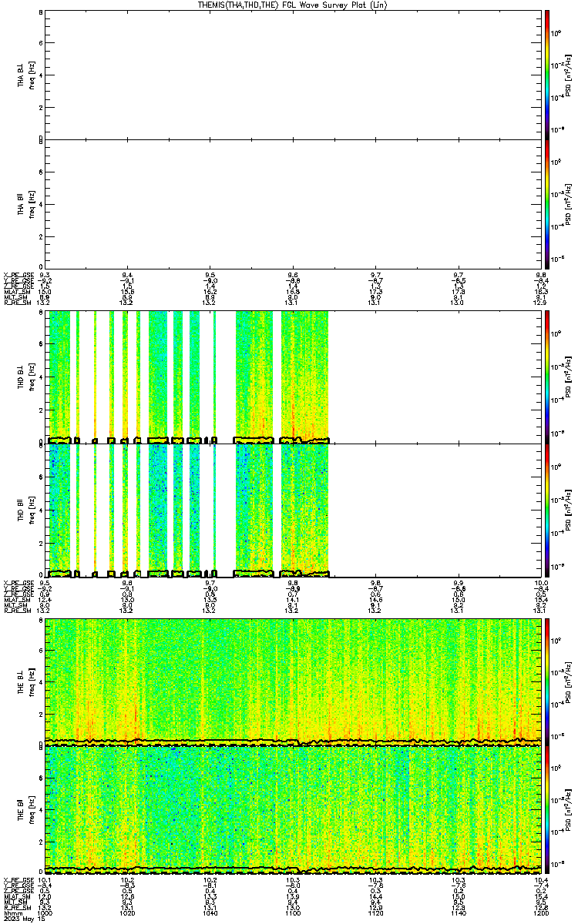Click the 1100 time tick label
Viewport: 578px width, 924px height.
(x=293, y=913)
